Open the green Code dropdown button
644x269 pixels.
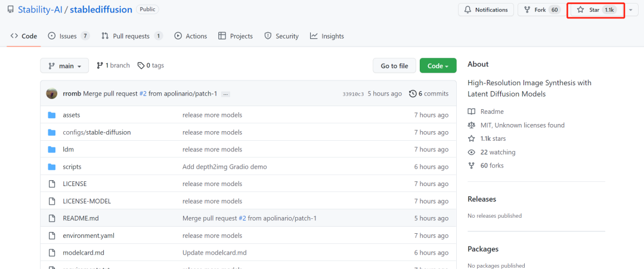438,66
